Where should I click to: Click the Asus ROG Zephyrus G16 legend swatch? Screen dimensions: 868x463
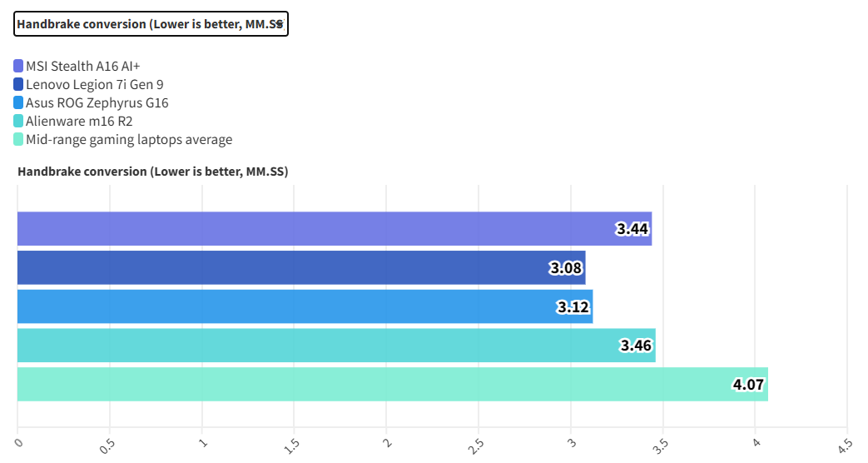[18, 102]
